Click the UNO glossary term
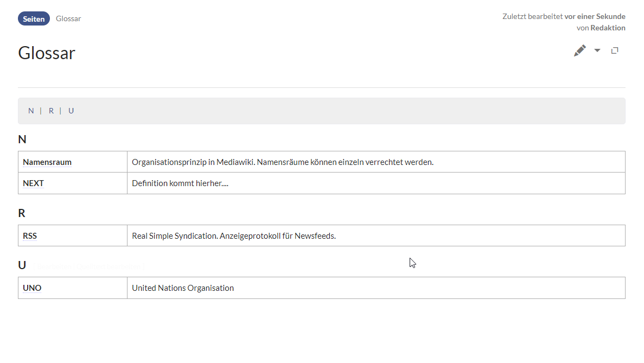Screen dimensions: 644x363 tap(32, 288)
